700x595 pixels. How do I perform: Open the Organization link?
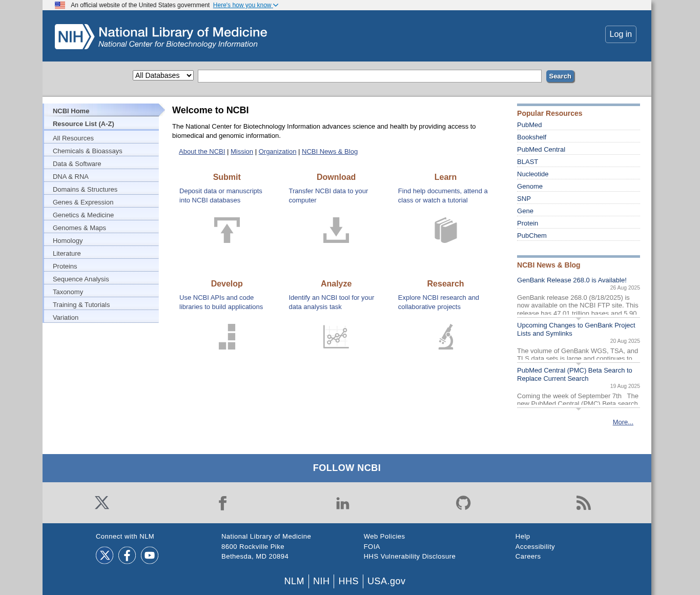[277, 152]
